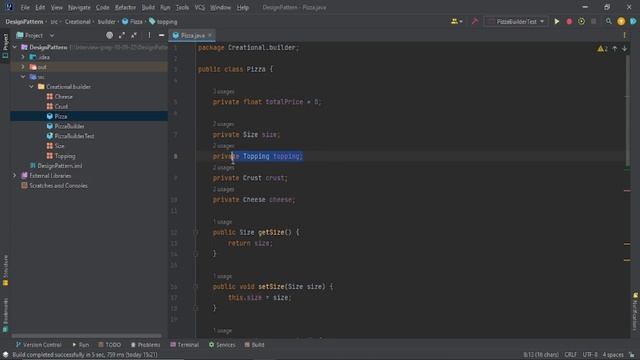Viewport: 640px width, 360px height.
Task: Open the File menu
Action: 25,7
